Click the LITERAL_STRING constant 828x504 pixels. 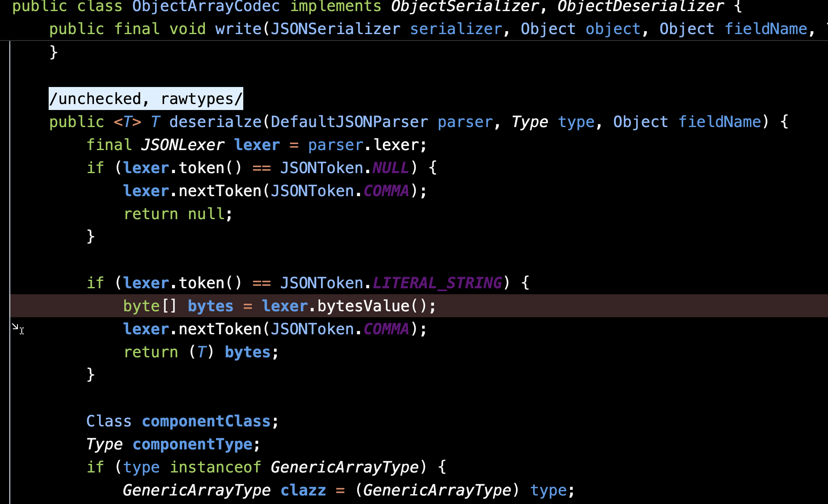click(x=437, y=283)
